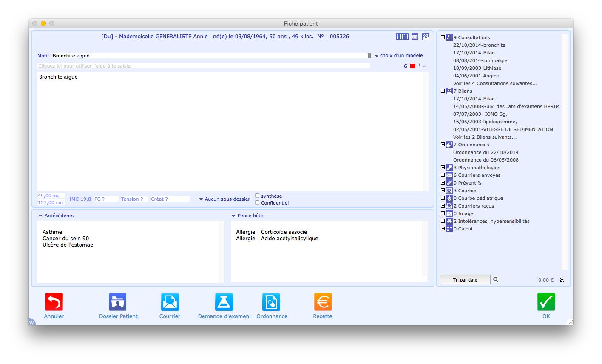Expand the 3 Courbes node
This screenshot has height=364, width=602.
coord(443,191)
